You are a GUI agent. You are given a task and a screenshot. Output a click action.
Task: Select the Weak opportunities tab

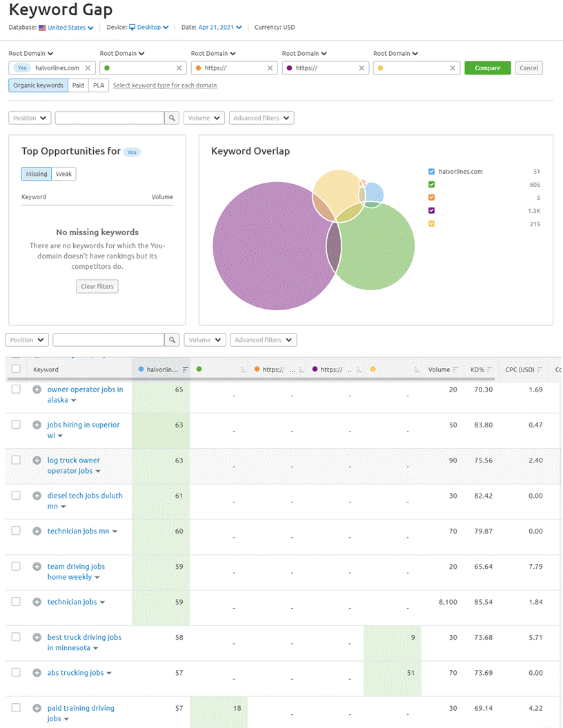(x=64, y=174)
